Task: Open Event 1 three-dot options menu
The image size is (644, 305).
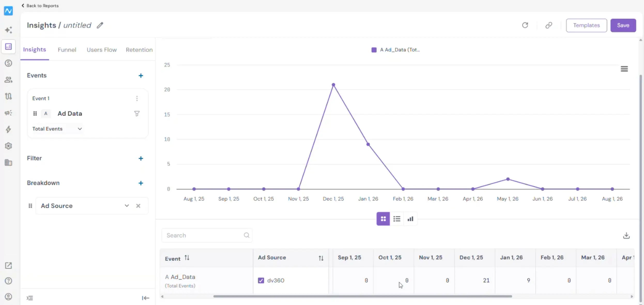Action: (137, 98)
